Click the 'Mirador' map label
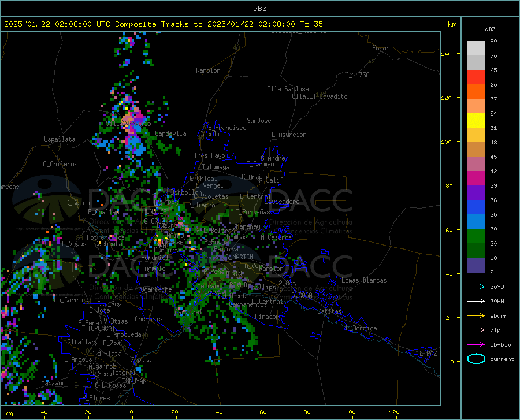Viewport: 520px width, 420px height. [x=266, y=317]
